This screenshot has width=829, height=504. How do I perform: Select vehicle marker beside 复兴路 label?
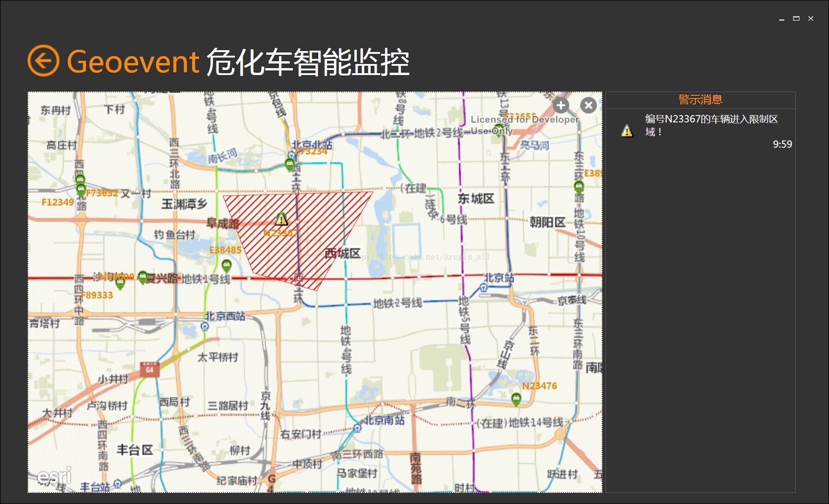pyautogui.click(x=143, y=277)
